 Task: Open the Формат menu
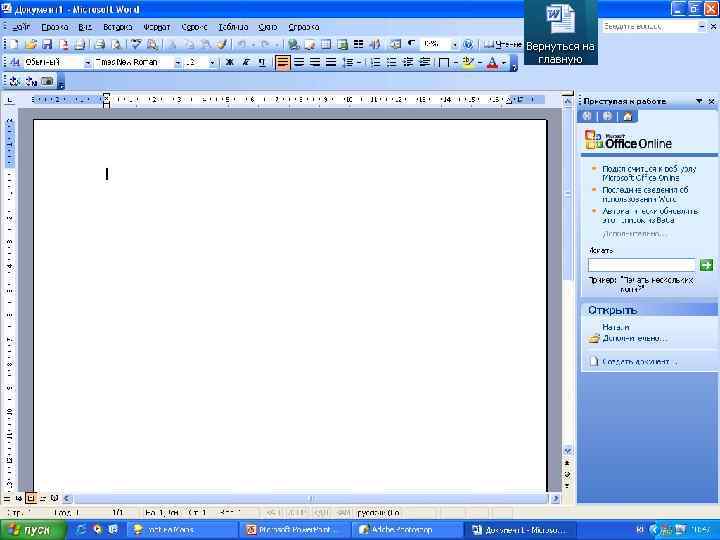coord(157,27)
